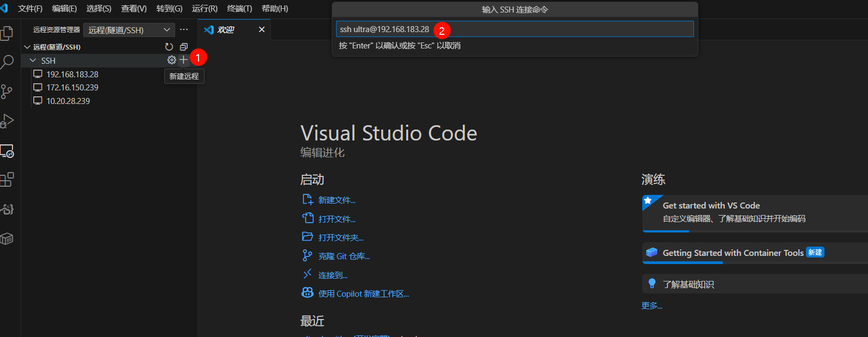
Task: Open the Containers activity bar icon
Action: pos(7,238)
